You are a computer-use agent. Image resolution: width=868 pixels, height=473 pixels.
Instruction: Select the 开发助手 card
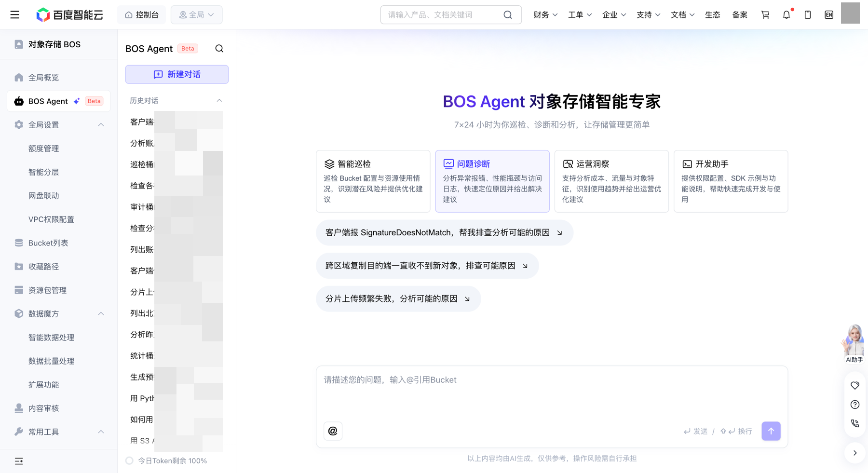pos(731,181)
